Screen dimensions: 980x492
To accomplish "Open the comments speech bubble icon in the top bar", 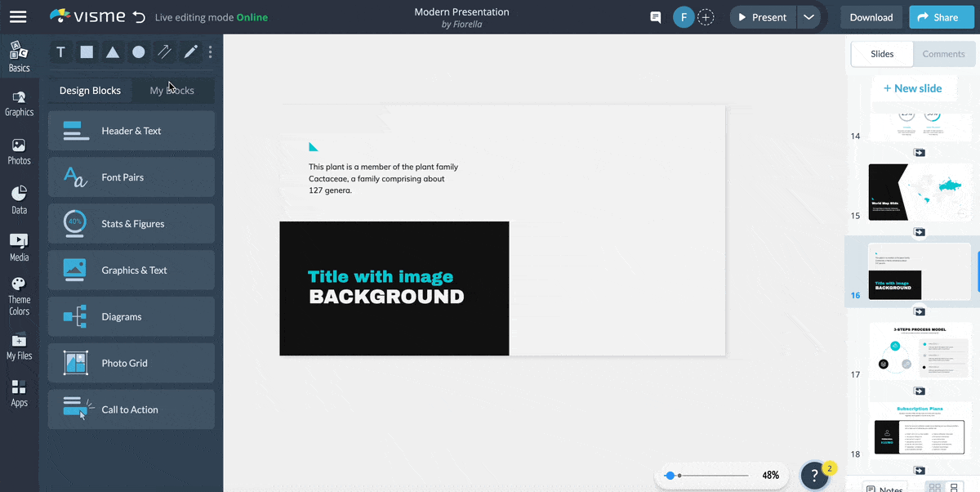I will (x=655, y=17).
